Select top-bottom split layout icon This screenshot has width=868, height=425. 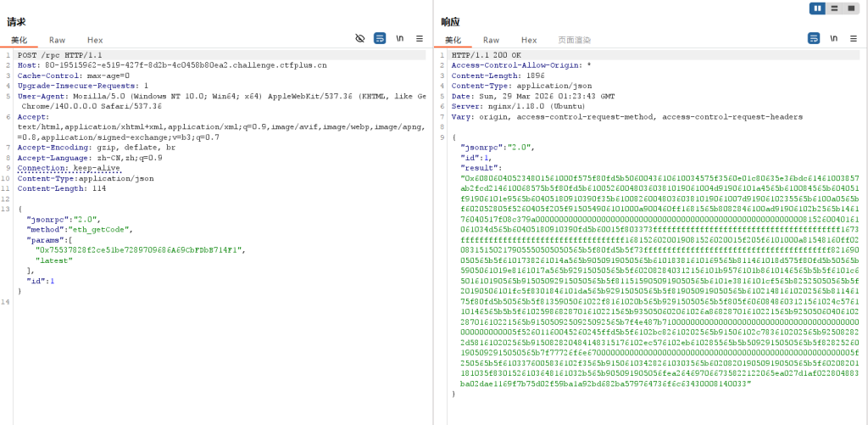[835, 8]
